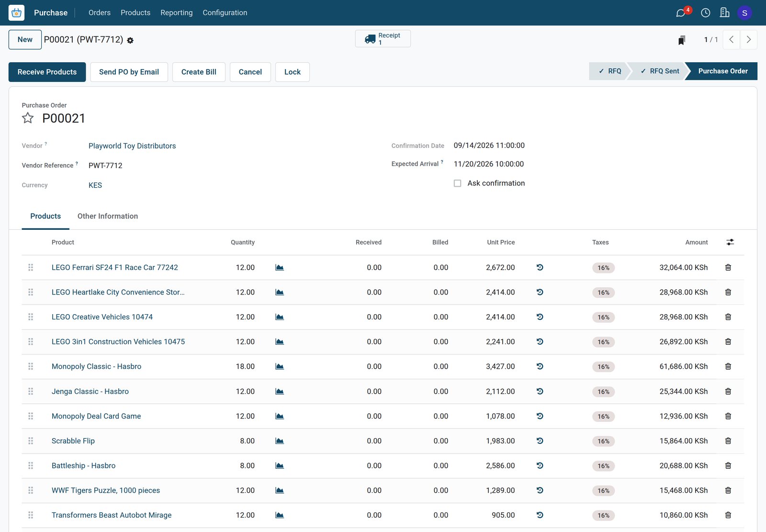Open price history for Scrabble Flip
This screenshot has width=766, height=532.
[540, 441]
